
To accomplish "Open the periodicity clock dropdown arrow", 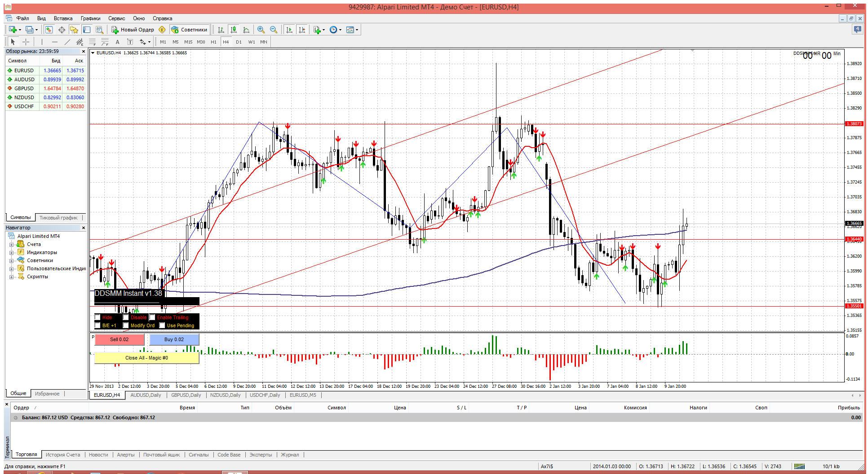I will 340,30.
